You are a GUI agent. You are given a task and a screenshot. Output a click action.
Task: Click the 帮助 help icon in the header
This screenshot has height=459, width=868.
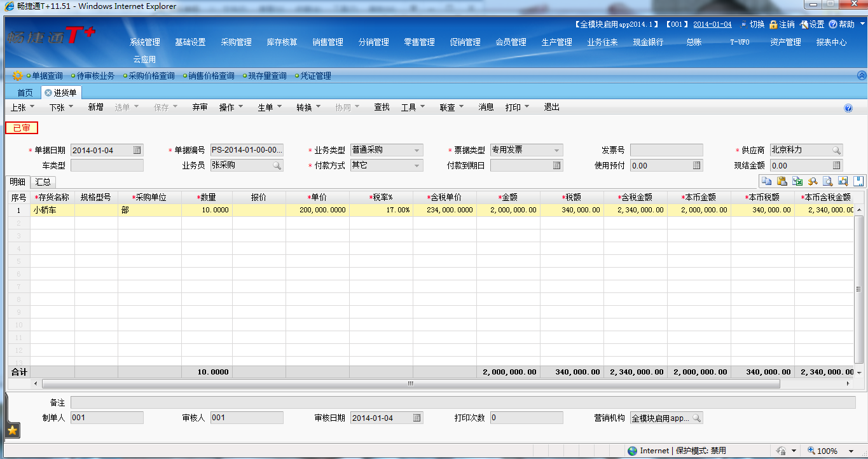point(833,24)
